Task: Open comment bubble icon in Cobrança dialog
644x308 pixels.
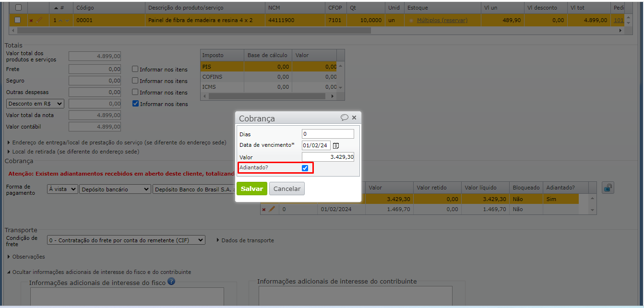Action: tap(345, 118)
